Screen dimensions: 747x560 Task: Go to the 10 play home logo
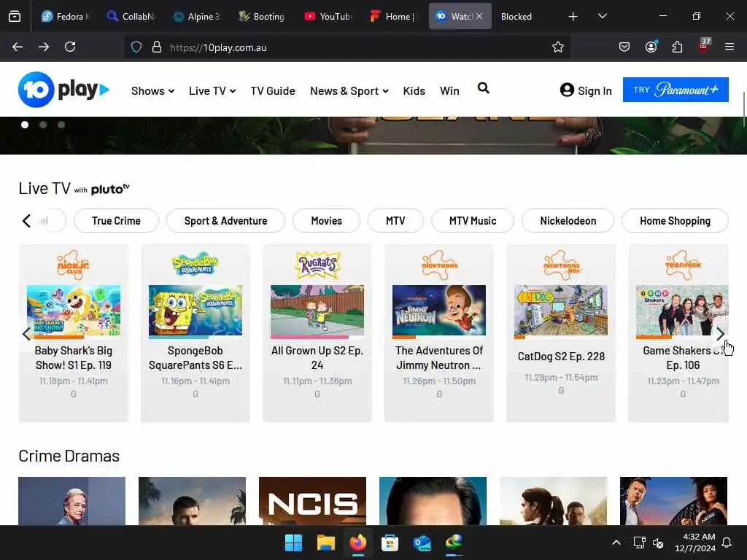[x=64, y=90]
